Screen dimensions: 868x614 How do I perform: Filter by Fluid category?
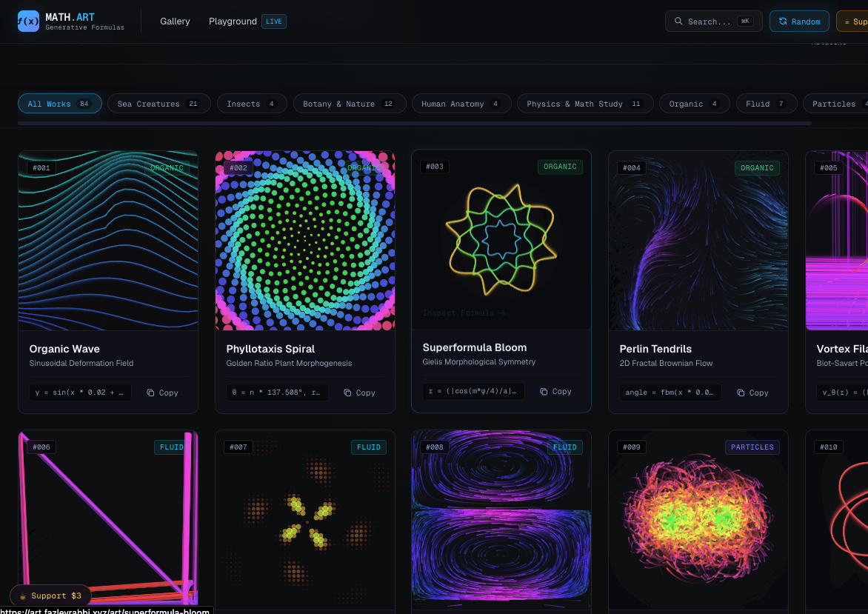tap(766, 104)
